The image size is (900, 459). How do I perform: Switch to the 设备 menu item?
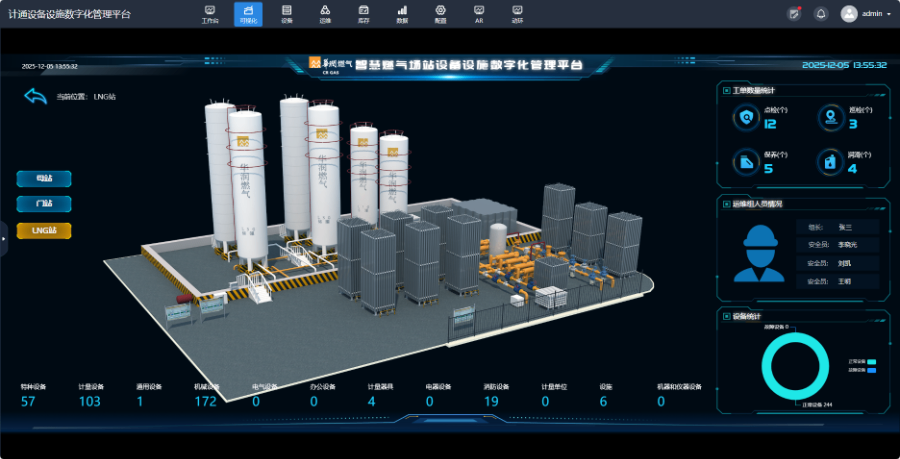pos(287,14)
